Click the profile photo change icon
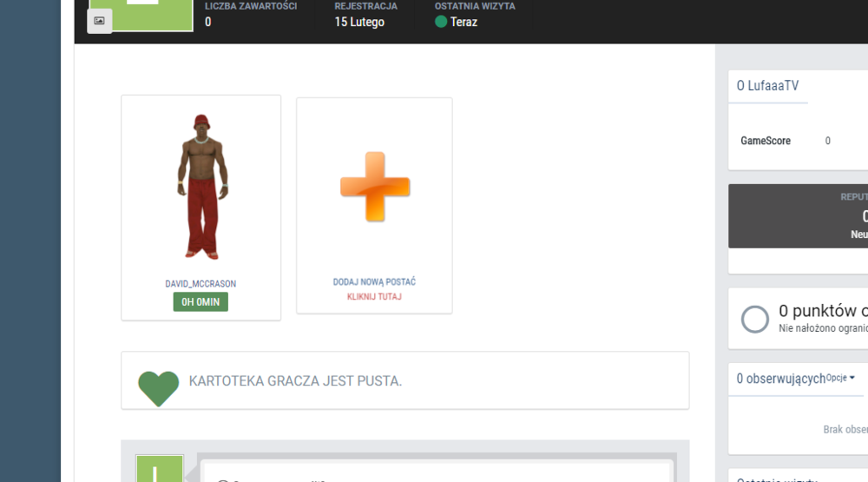 tap(99, 21)
